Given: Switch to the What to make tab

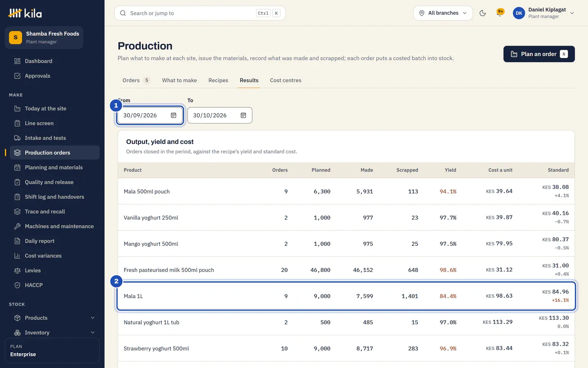Looking at the screenshot, I should (x=179, y=80).
